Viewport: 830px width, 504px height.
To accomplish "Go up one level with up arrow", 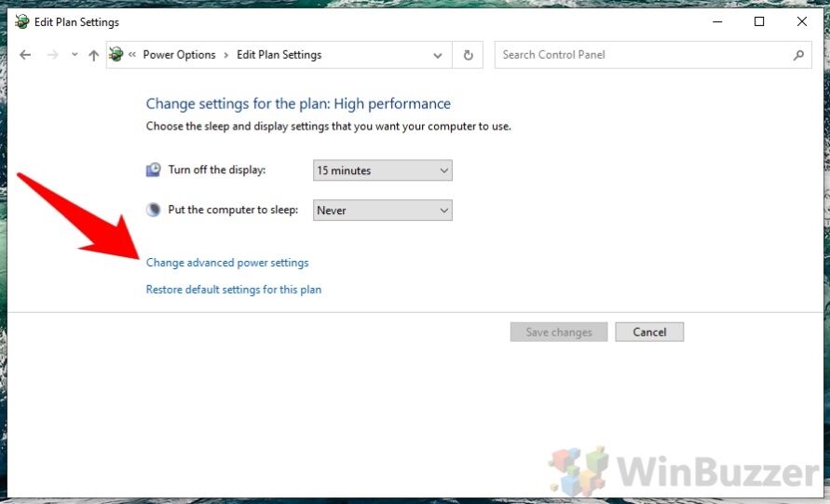I will [x=94, y=55].
